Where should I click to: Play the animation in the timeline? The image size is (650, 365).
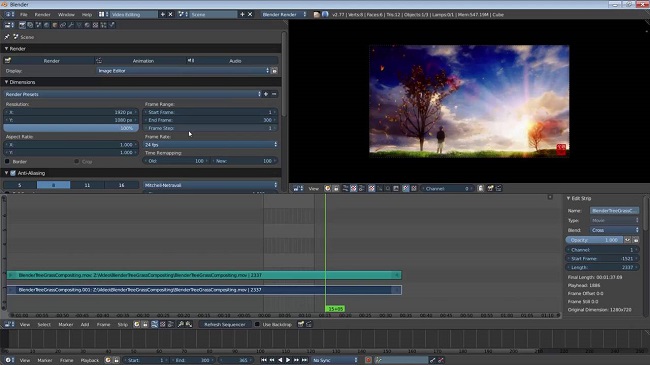coord(288,360)
